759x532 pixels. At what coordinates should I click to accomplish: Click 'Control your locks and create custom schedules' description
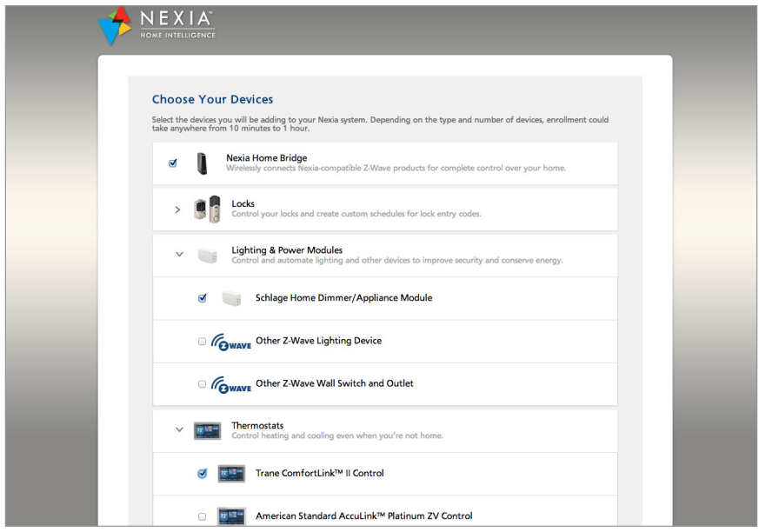pyautogui.click(x=356, y=214)
